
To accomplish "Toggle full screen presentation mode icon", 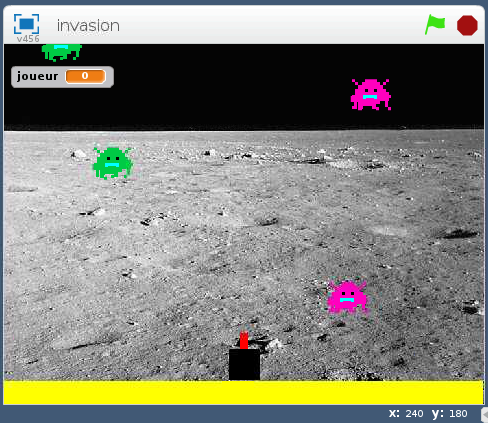I will (26, 24).
